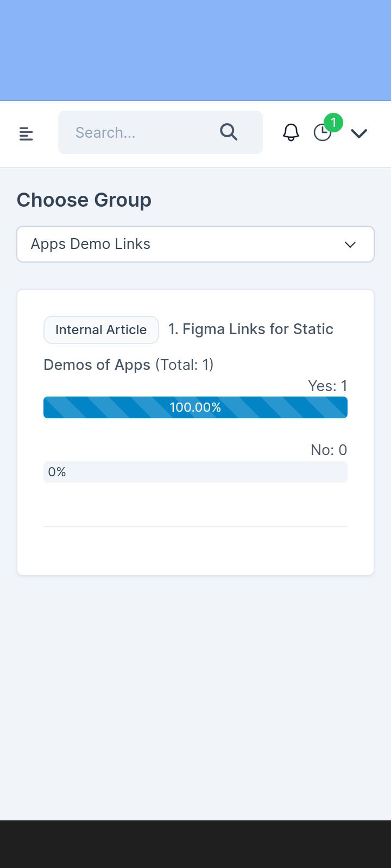Click the (Total: 1) text

[185, 365]
